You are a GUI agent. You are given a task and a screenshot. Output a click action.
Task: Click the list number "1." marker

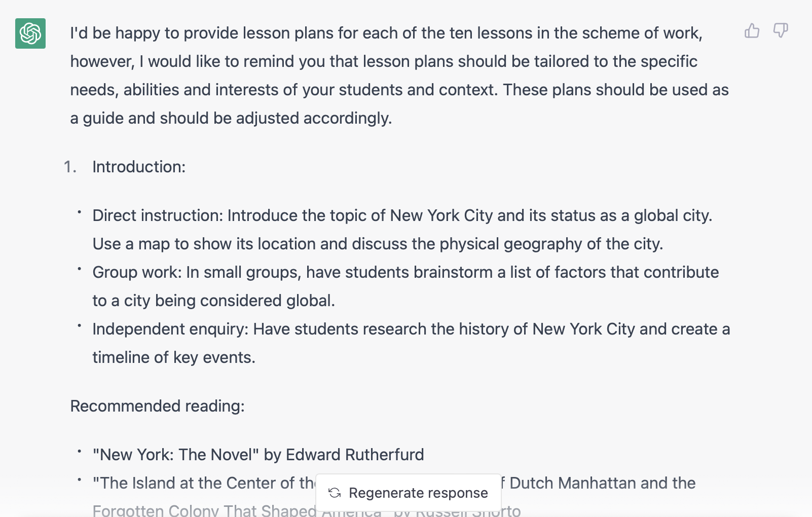point(70,167)
